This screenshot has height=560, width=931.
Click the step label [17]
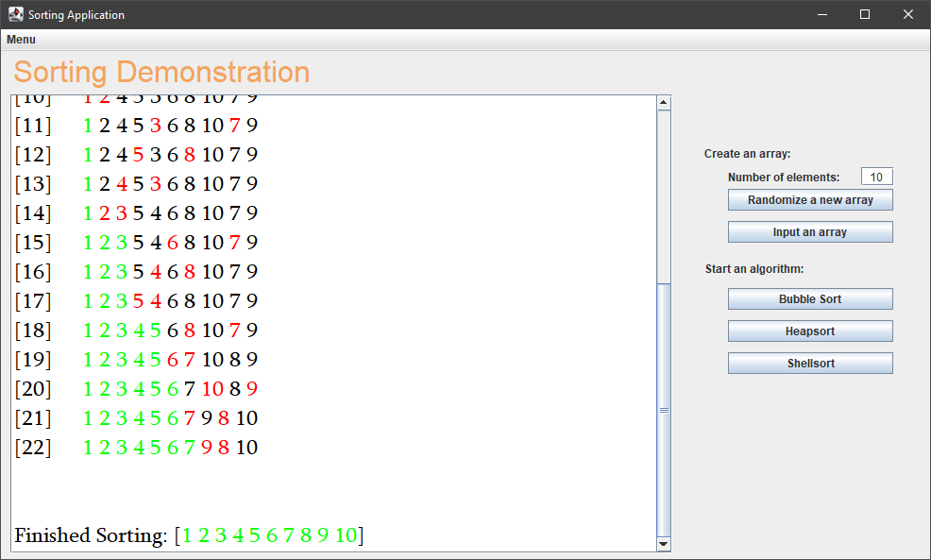point(33,301)
